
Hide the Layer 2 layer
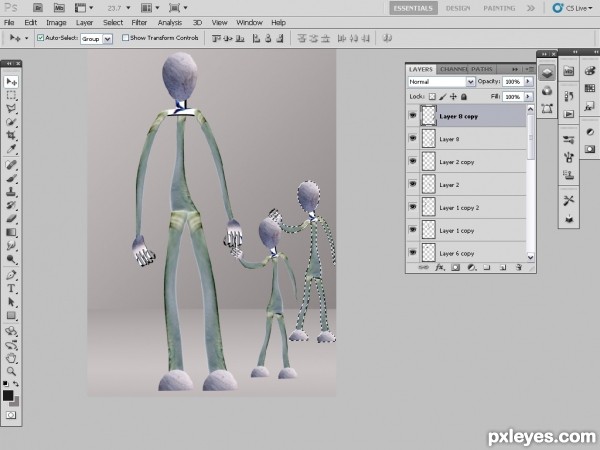pos(412,184)
